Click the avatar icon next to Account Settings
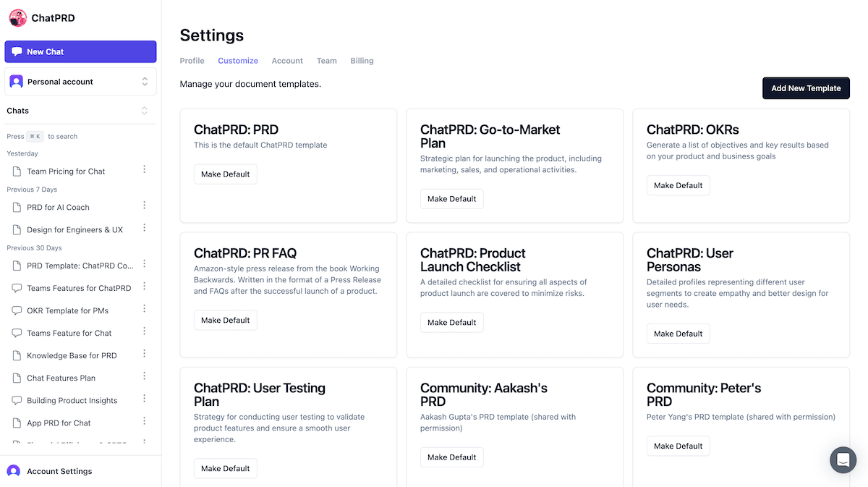Viewport: 868px width, 487px height. tap(14, 471)
